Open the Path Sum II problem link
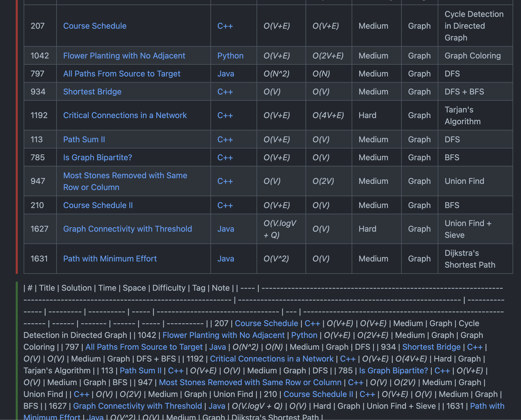This screenshot has width=521, height=420. click(84, 139)
